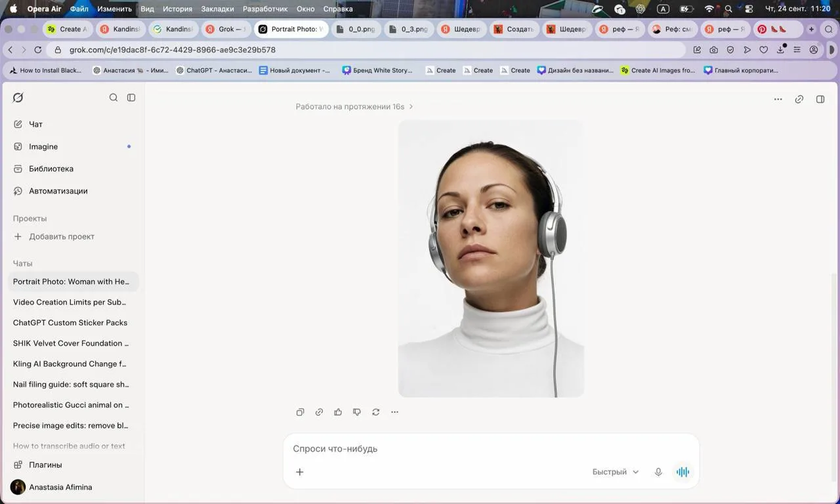The image size is (840, 504).
Task: Switch to the 0_0.png tab
Action: pyautogui.click(x=356, y=29)
